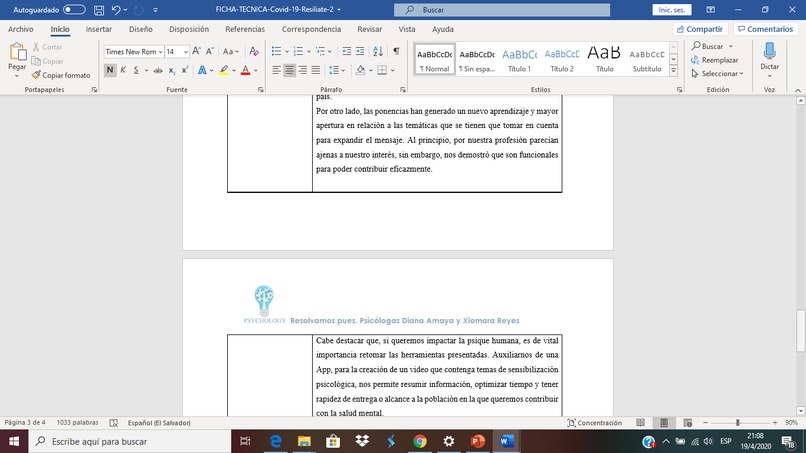
Task: Increase font size with the A-up icon
Action: (x=196, y=51)
